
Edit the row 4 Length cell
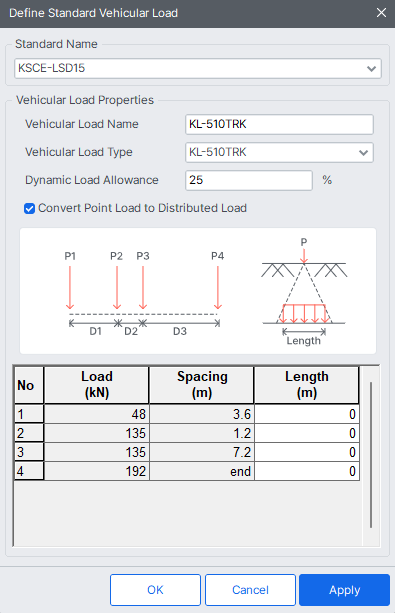coord(307,471)
